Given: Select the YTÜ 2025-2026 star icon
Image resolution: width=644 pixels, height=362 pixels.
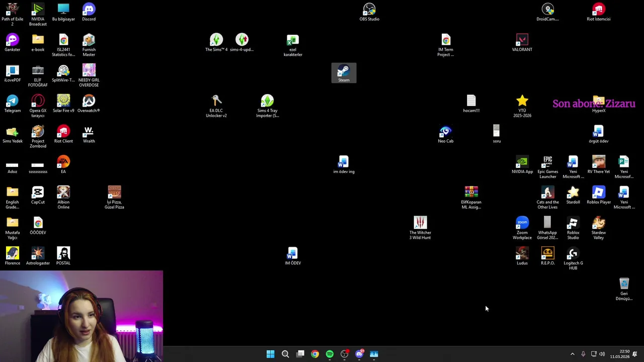Looking at the screenshot, I should (522, 106).
